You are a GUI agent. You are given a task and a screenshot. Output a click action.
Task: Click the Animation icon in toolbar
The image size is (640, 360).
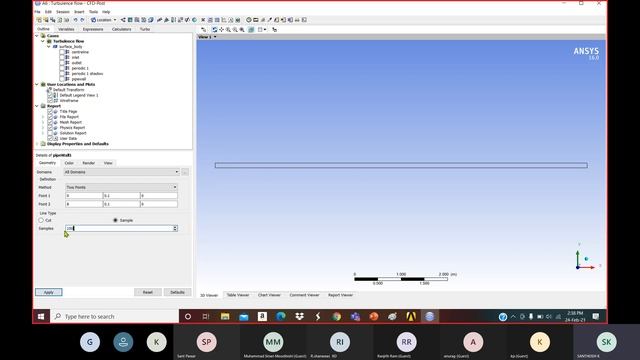[x=256, y=20]
